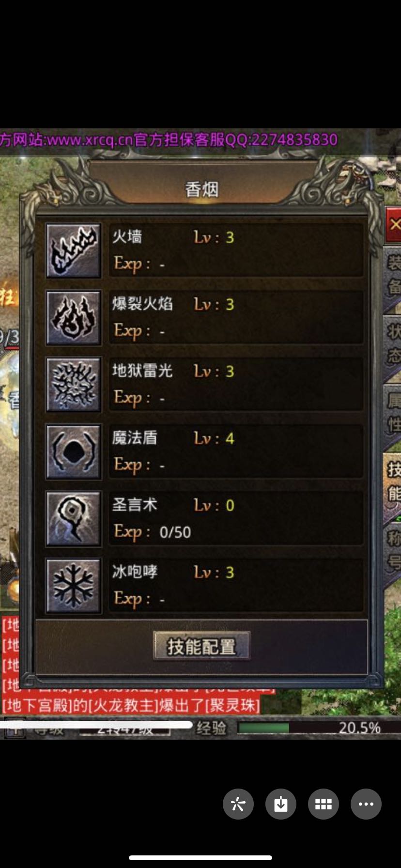Select the 魔法盾 magic shield icon

coord(74,451)
